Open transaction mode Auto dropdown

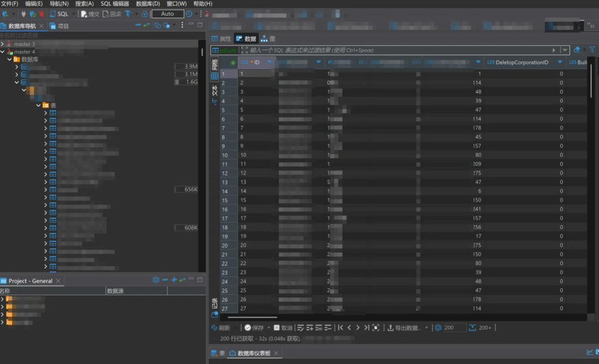tap(167, 14)
